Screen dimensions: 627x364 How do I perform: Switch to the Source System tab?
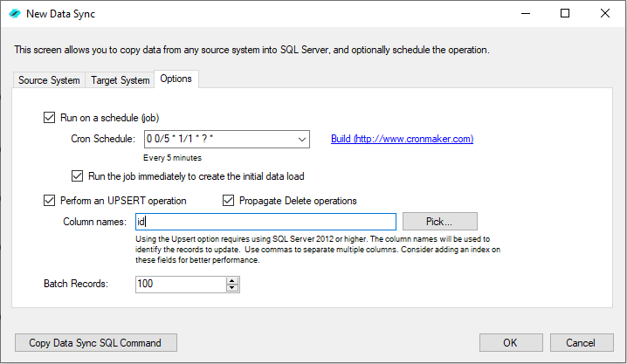[50, 80]
